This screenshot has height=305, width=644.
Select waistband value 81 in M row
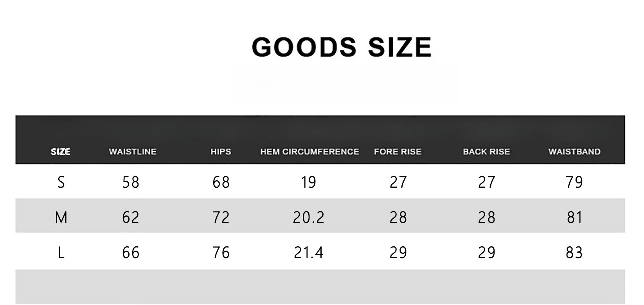point(575,217)
